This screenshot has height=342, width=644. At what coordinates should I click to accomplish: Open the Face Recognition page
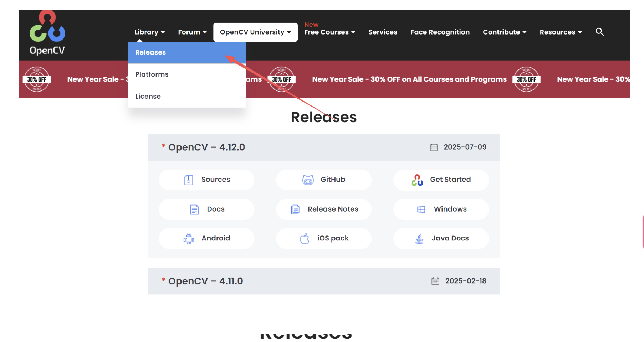[x=440, y=32]
